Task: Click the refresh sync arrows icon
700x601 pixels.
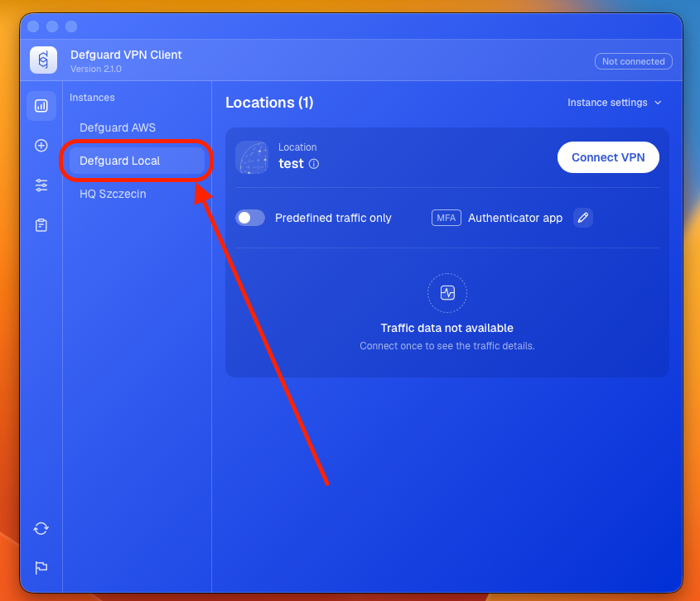Action: (x=41, y=528)
